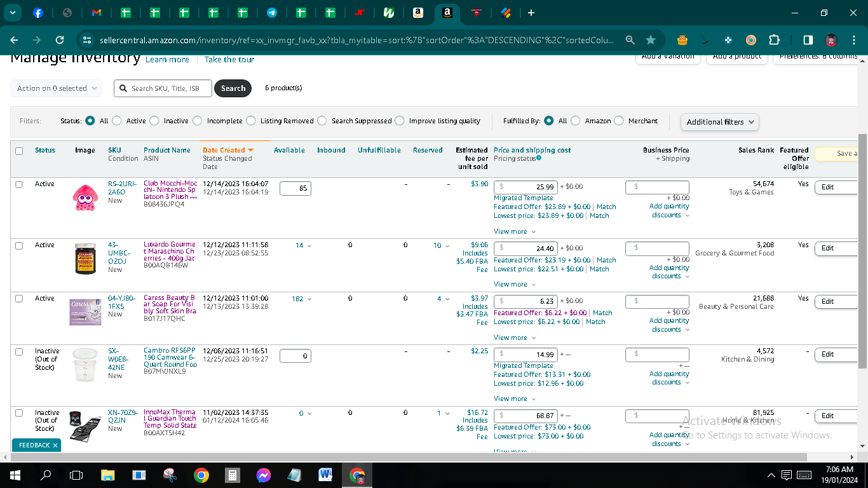Open Messenger from the taskbar
The image size is (868, 488).
point(264,475)
